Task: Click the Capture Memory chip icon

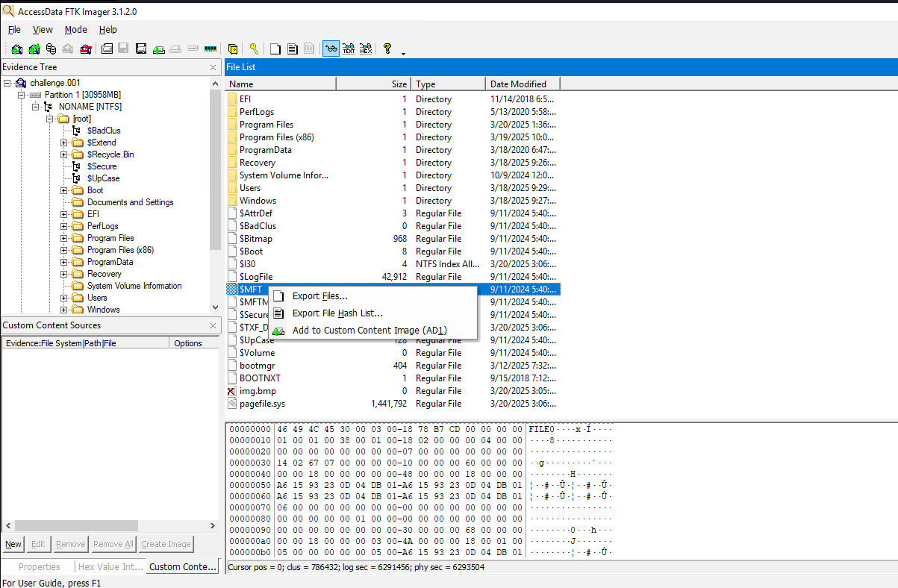Action: click(x=210, y=49)
